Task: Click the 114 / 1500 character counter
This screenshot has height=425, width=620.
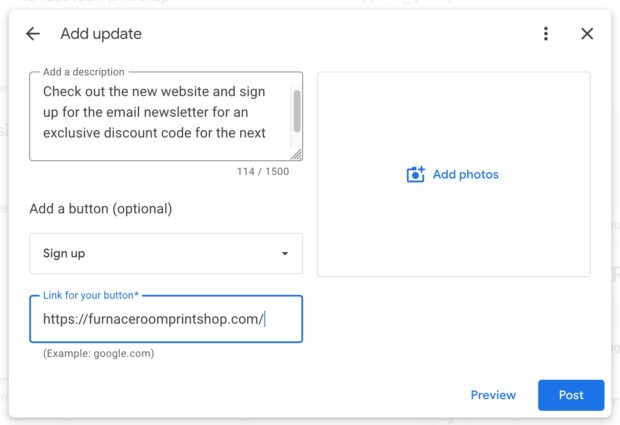Action: coord(263,172)
